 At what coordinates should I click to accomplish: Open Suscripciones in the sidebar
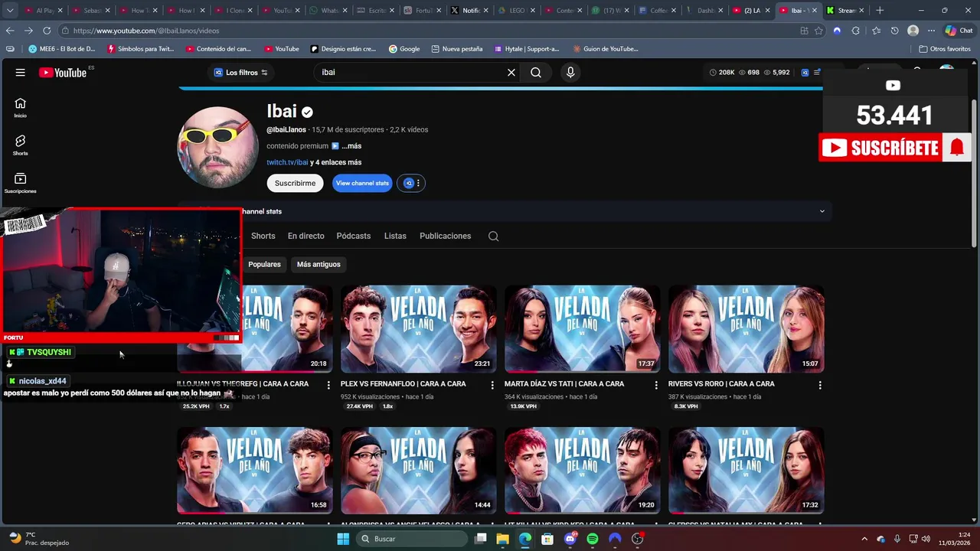[20, 183]
